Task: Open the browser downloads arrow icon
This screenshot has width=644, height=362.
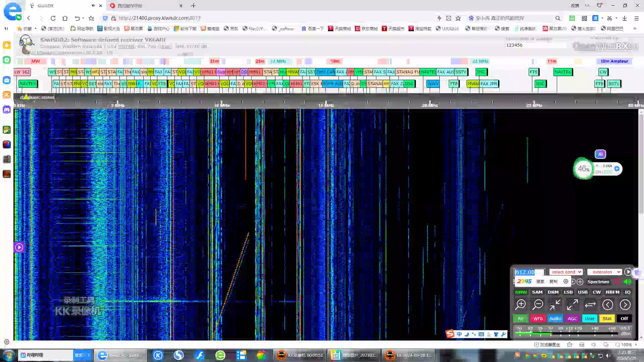Action: coord(625,18)
